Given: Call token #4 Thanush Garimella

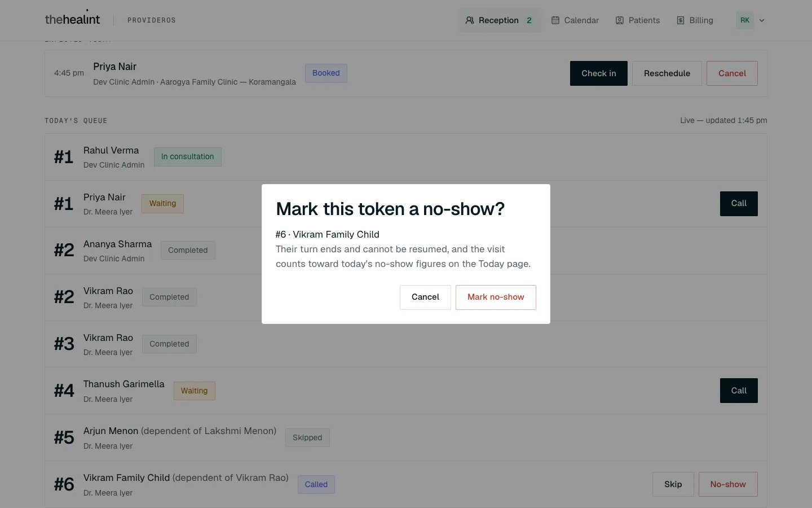Looking at the screenshot, I should coord(739,391).
